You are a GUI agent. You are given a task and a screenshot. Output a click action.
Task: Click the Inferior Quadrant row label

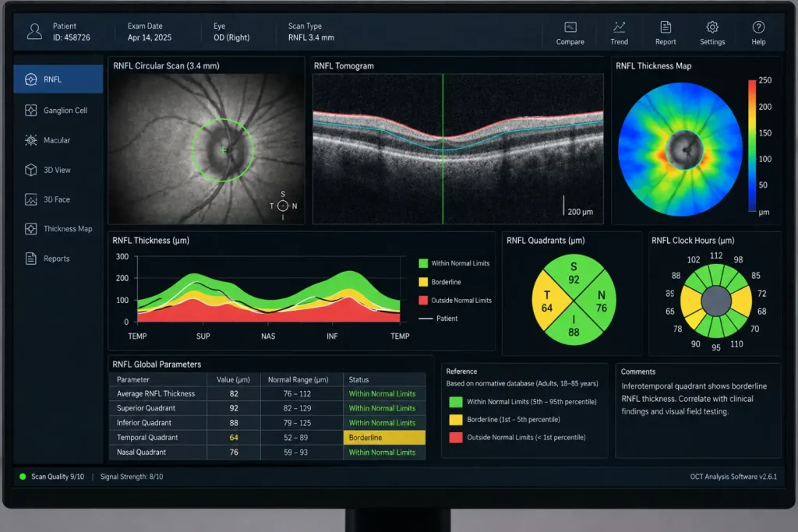144,423
